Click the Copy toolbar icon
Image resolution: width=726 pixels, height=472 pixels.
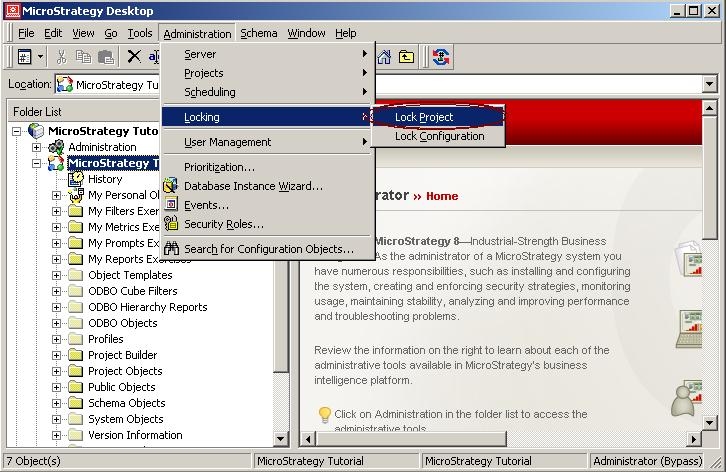(83, 57)
